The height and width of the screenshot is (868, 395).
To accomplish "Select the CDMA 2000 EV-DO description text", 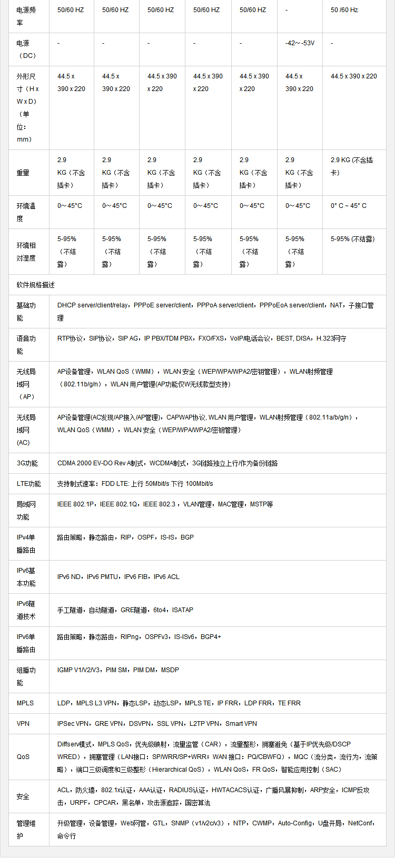I will 167,463.
